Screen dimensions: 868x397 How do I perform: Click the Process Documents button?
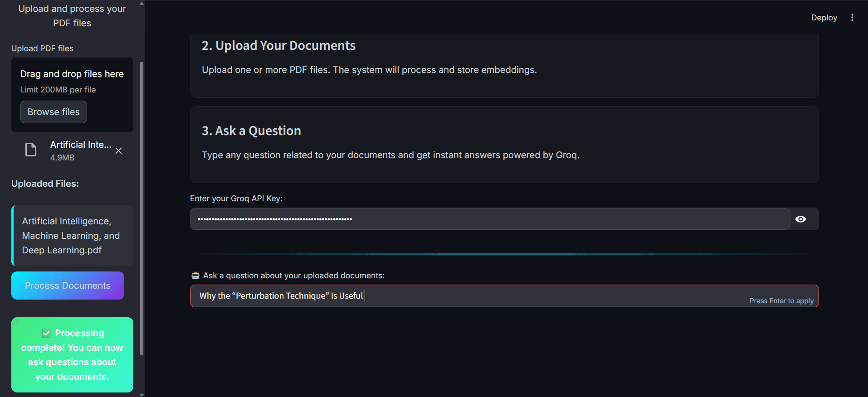(68, 286)
